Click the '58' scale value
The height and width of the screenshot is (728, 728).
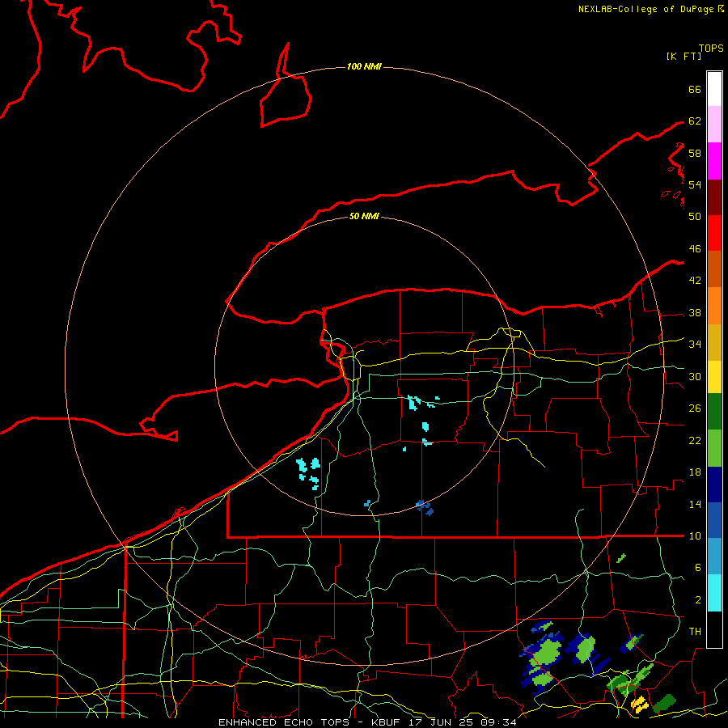(x=695, y=153)
